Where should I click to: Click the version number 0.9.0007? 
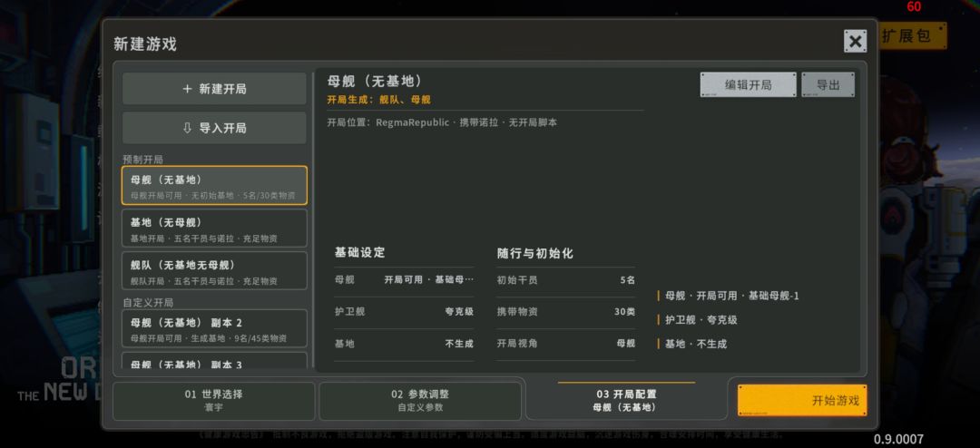click(x=898, y=440)
